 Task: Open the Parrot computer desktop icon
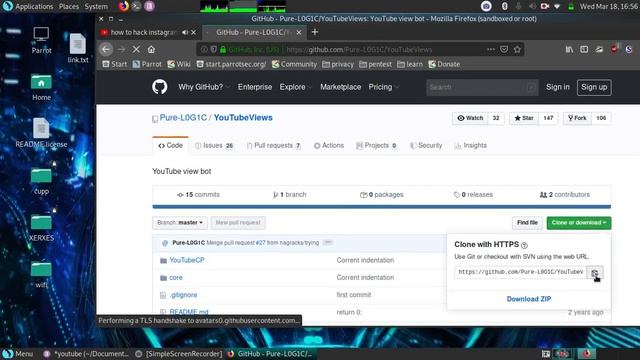pyautogui.click(x=41, y=40)
